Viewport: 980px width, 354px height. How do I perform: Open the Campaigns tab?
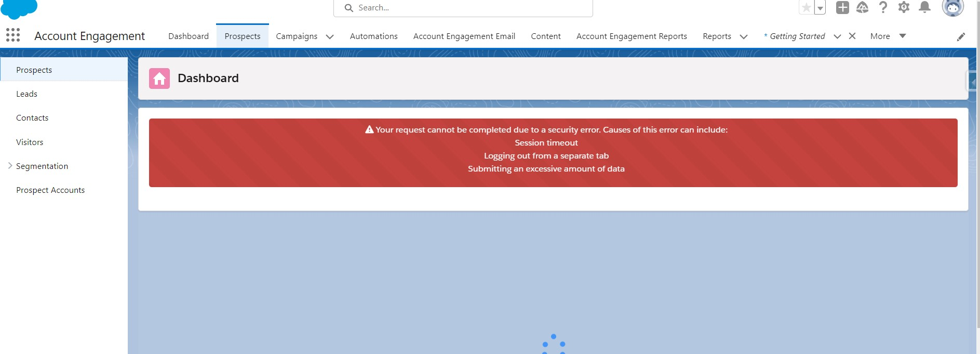coord(297,36)
